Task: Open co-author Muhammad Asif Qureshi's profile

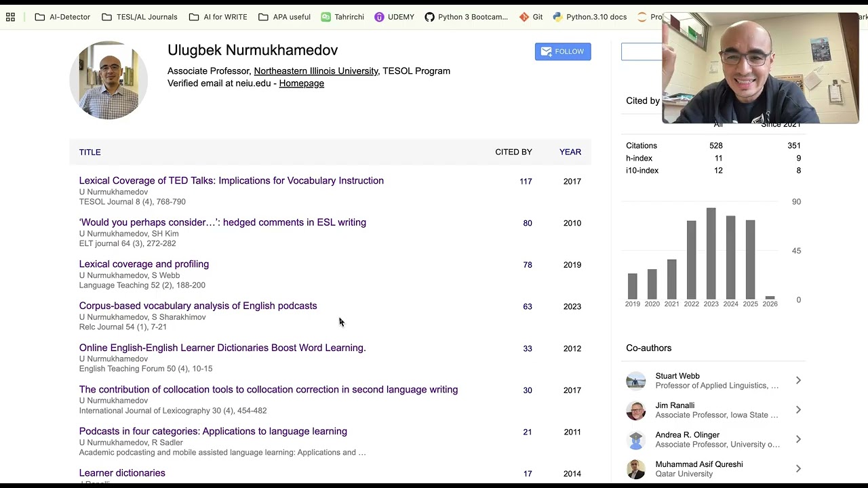Action: (x=699, y=464)
